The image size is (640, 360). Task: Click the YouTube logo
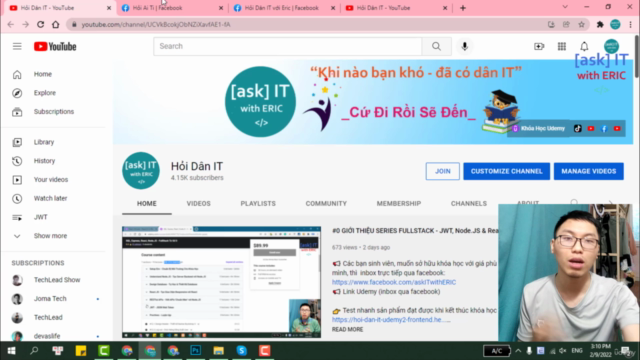[55, 47]
